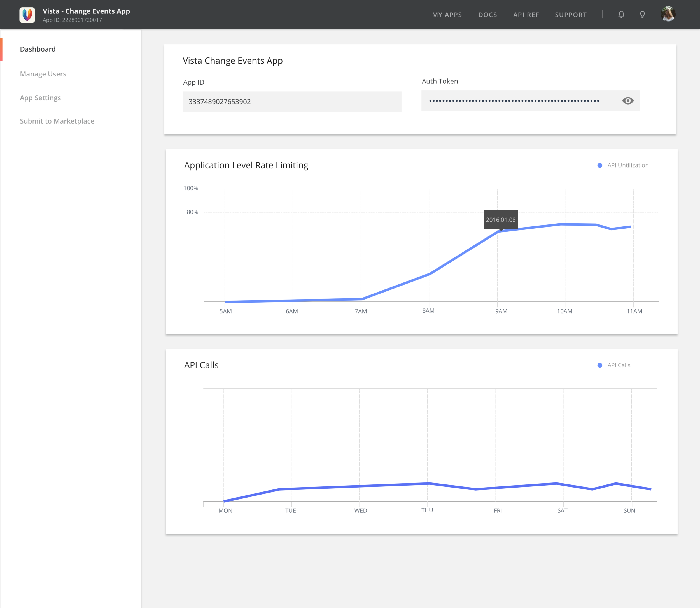Click the lightbulb tips icon
The image size is (700, 608).
click(x=642, y=15)
